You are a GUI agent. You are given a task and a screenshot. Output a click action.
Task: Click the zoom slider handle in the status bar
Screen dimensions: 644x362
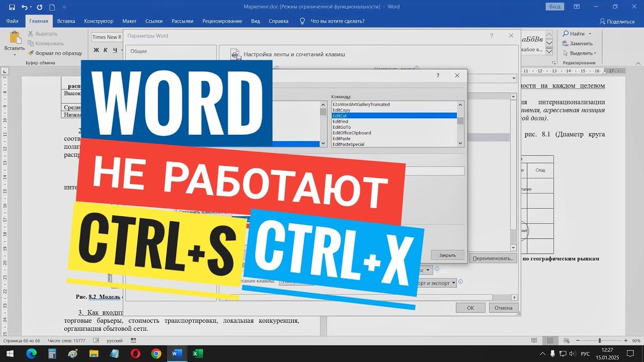pos(600,340)
